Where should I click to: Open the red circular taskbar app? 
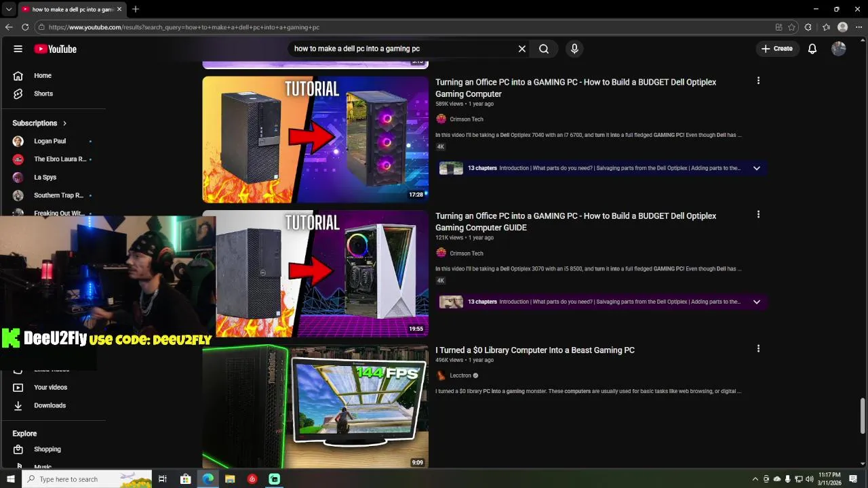(252, 479)
